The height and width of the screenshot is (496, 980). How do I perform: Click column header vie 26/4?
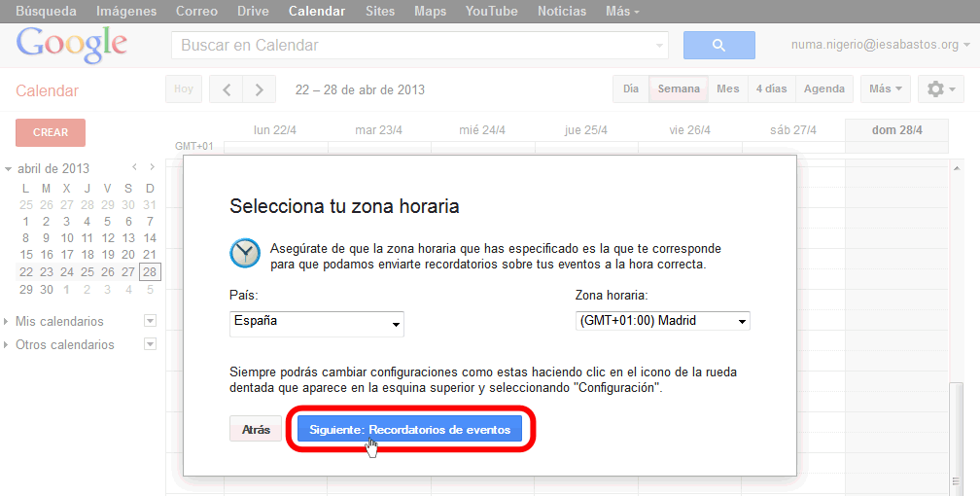[x=689, y=130]
